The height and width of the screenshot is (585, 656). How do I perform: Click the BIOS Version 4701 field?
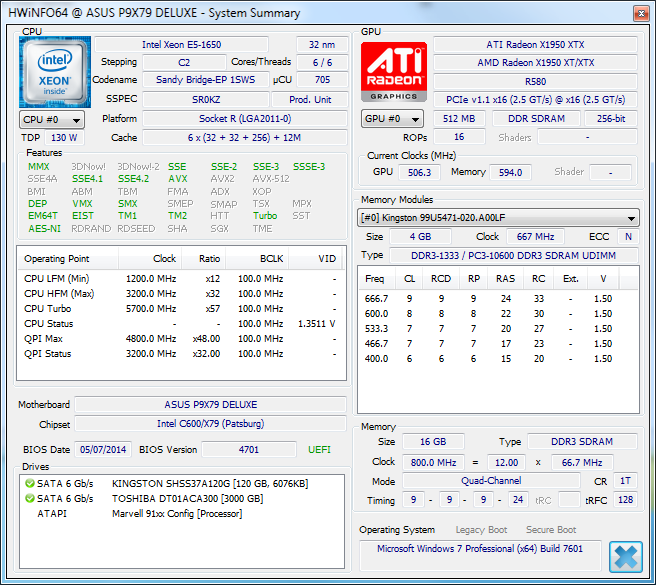pos(249,450)
